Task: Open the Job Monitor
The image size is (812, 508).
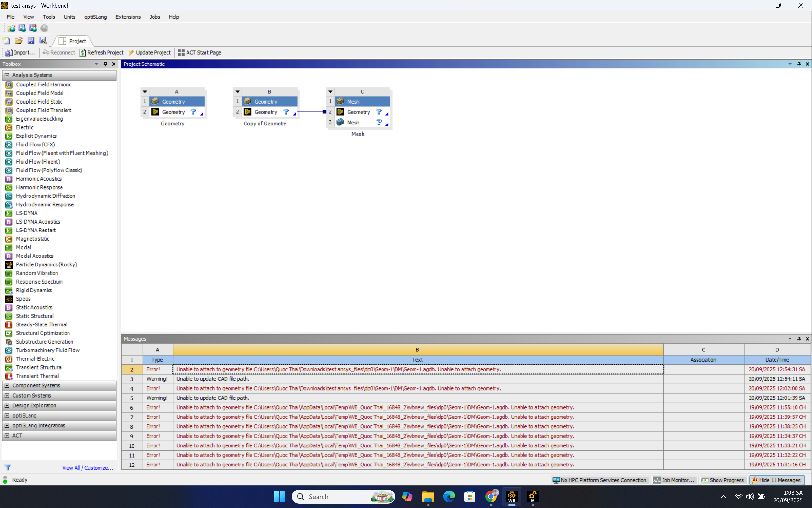Action: 674,480
